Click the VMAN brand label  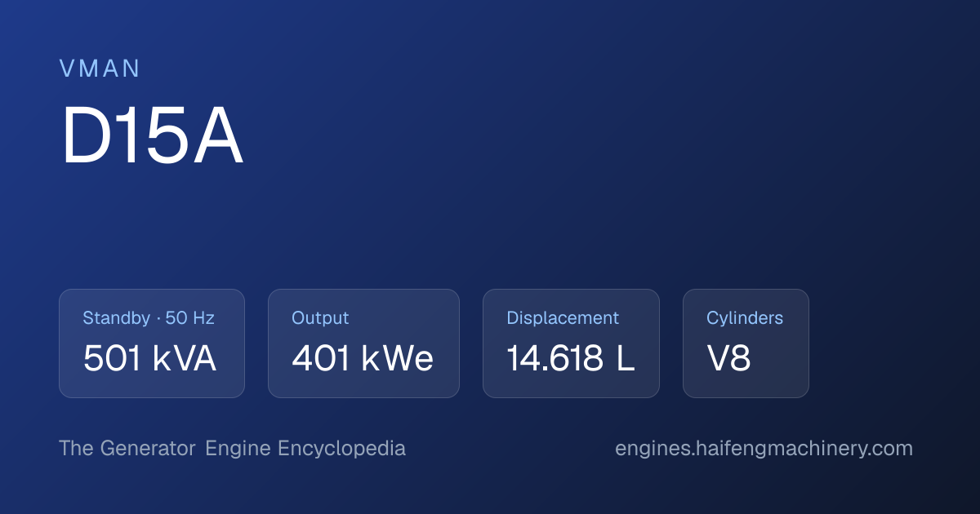point(100,69)
